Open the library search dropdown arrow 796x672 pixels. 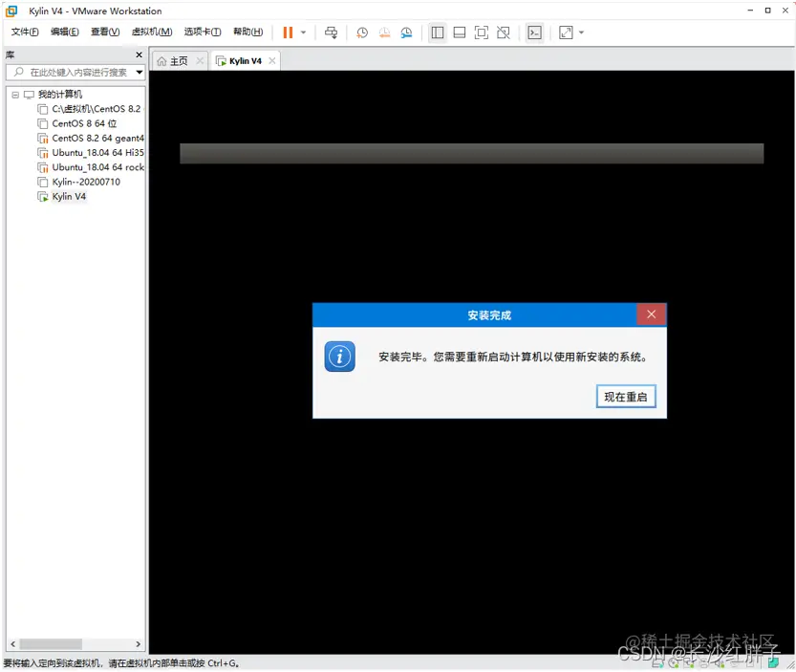(x=140, y=73)
